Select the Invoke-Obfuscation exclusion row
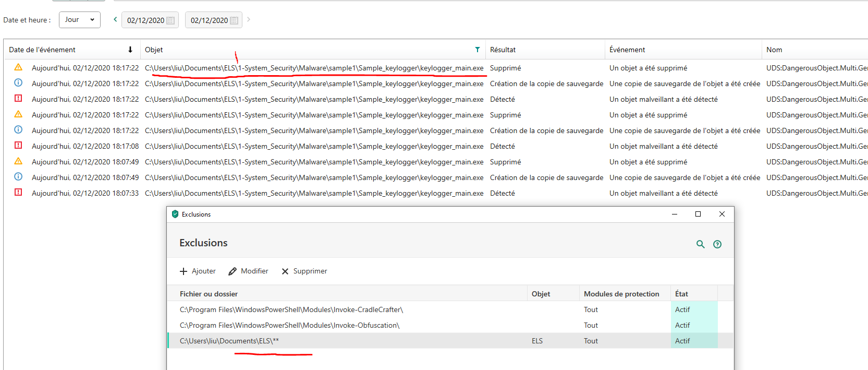 289,325
